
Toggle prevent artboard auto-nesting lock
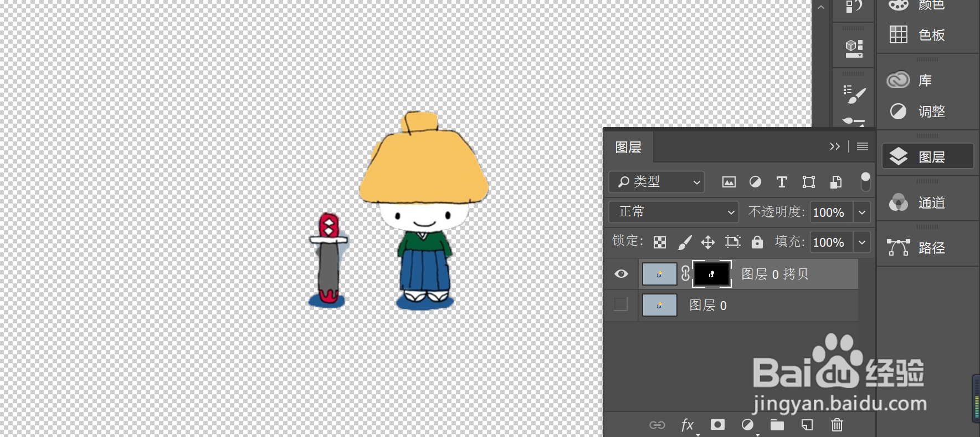(x=732, y=242)
